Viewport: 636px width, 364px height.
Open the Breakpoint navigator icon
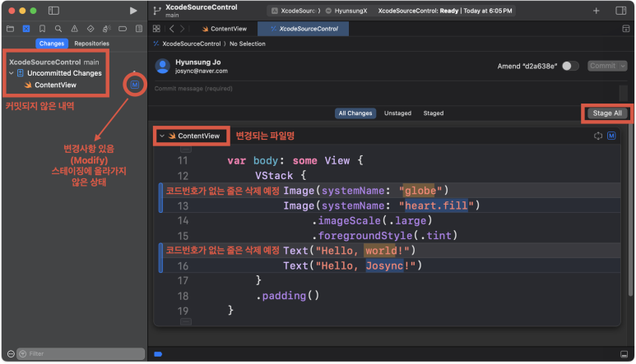click(123, 29)
